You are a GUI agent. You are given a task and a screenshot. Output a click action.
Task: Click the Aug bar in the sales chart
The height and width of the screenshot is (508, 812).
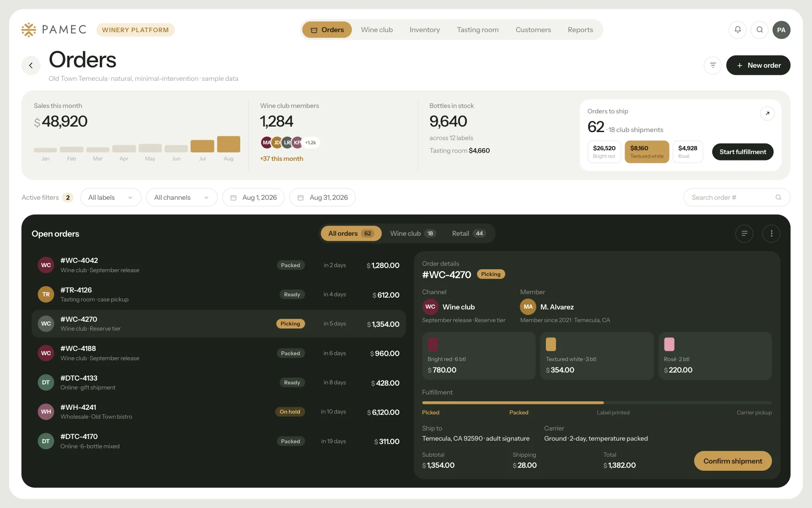pyautogui.click(x=228, y=144)
